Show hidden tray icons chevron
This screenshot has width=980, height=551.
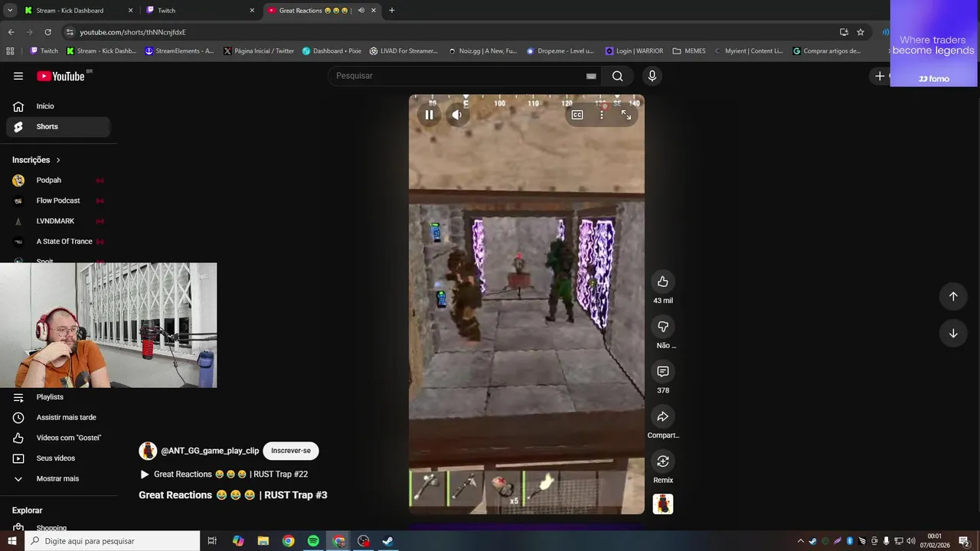(801, 541)
